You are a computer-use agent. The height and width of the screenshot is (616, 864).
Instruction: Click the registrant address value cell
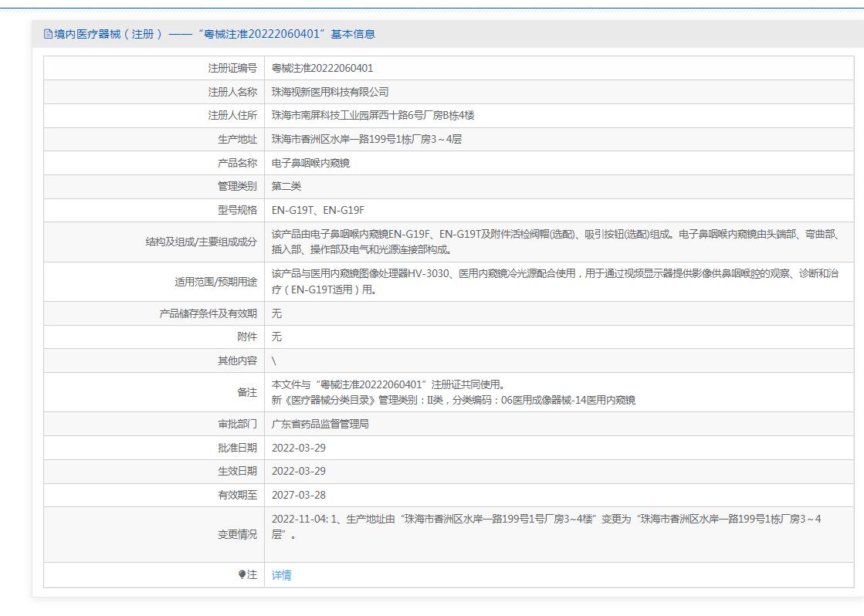click(373, 116)
